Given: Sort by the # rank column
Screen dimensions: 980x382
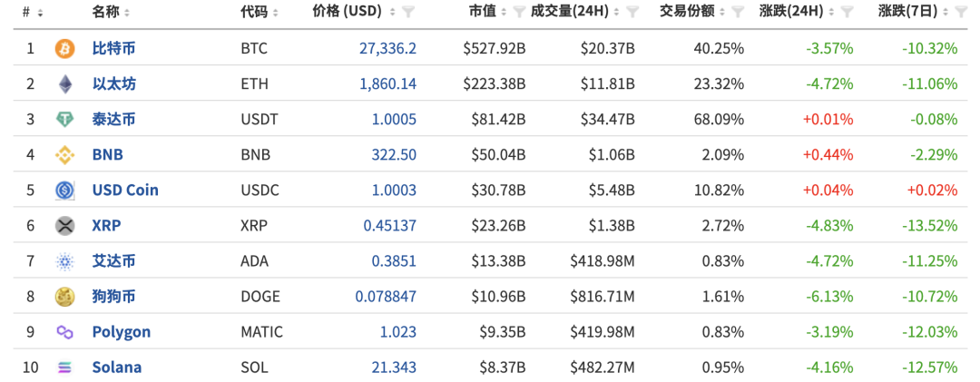Looking at the screenshot, I should click(32, 12).
